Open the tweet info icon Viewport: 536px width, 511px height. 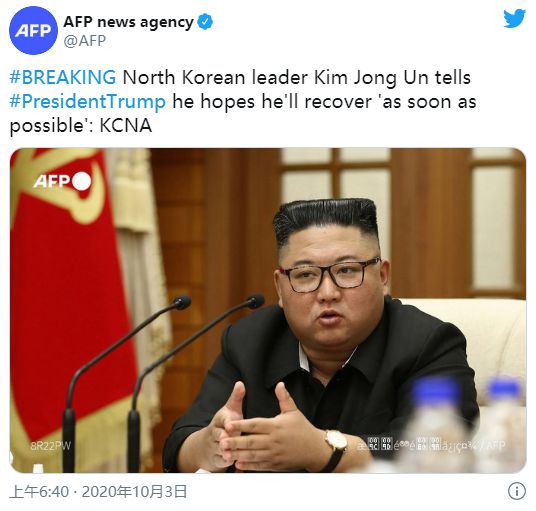coord(517,491)
